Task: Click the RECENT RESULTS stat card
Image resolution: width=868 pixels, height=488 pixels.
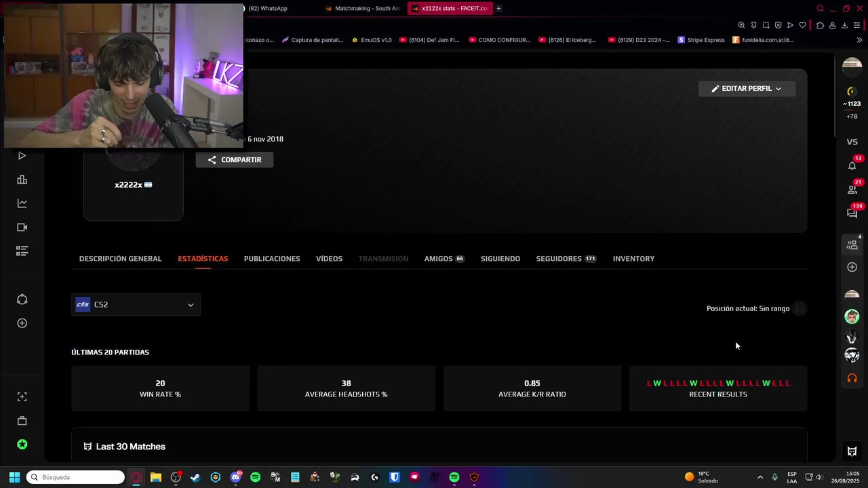Action: 718,388
